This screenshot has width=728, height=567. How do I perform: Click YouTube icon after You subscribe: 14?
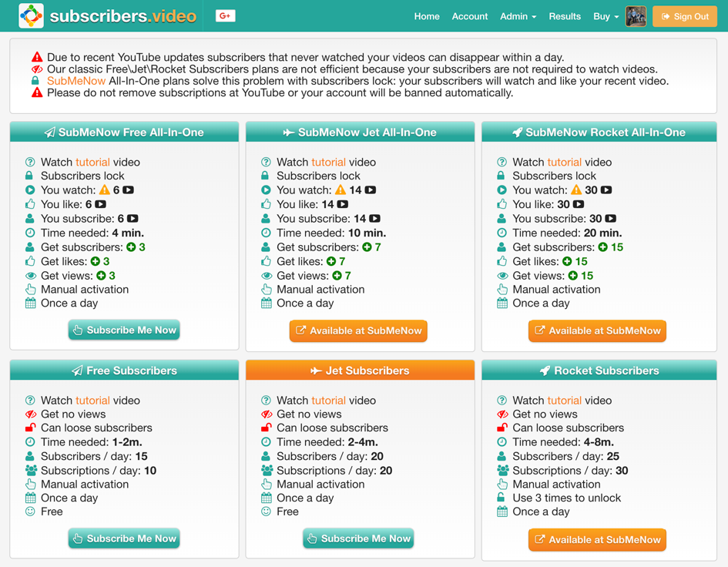[x=374, y=219]
